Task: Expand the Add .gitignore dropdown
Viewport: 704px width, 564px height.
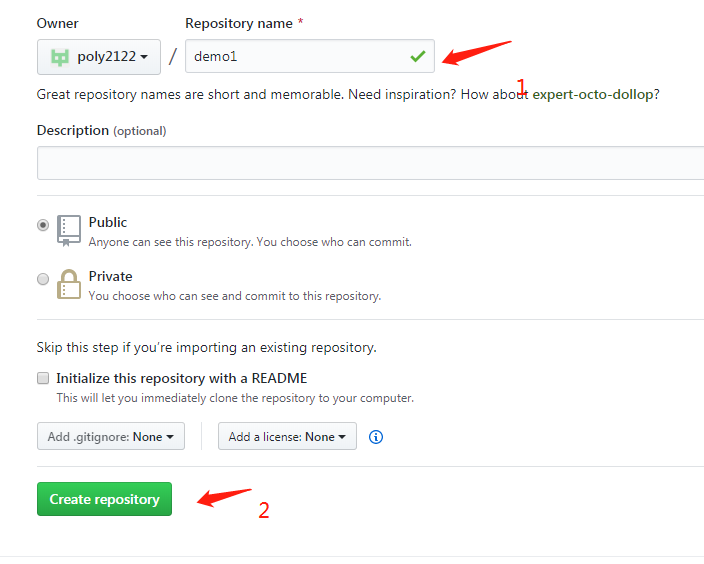Action: pos(110,437)
